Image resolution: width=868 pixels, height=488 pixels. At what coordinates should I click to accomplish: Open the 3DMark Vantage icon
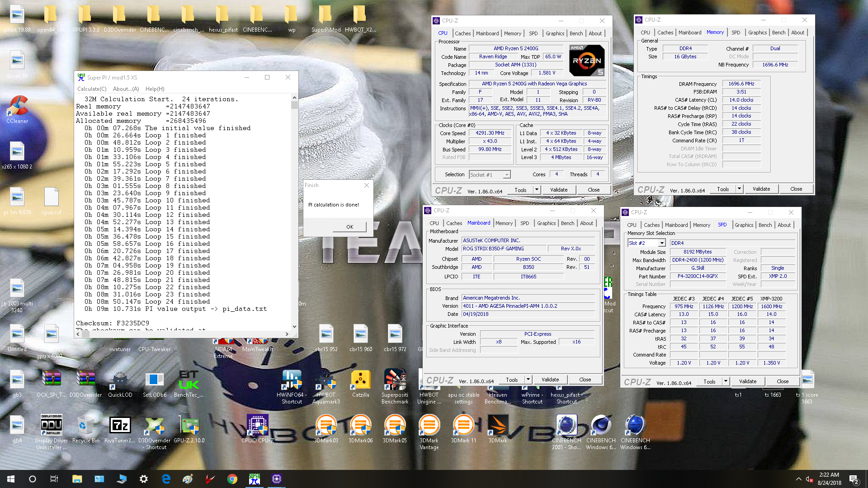429,432
